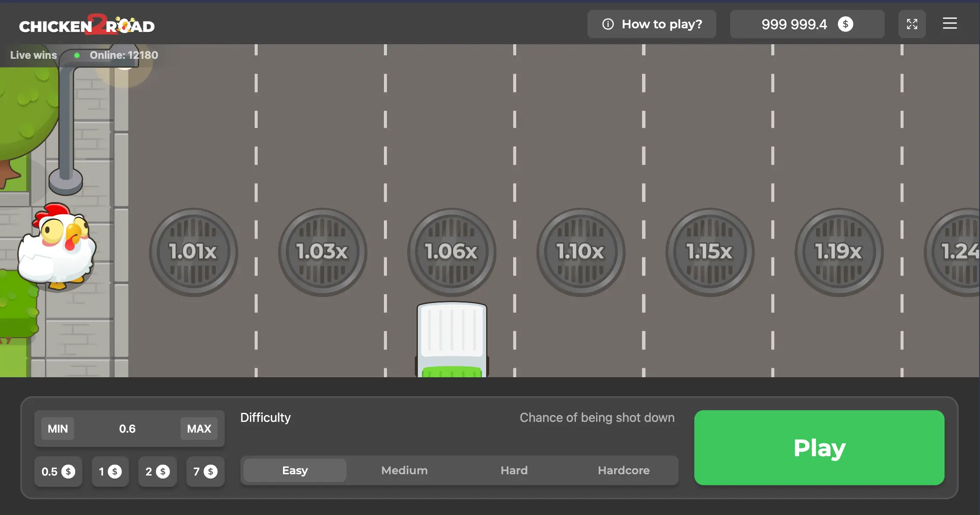
Task: Select Medium difficulty
Action: click(x=404, y=470)
